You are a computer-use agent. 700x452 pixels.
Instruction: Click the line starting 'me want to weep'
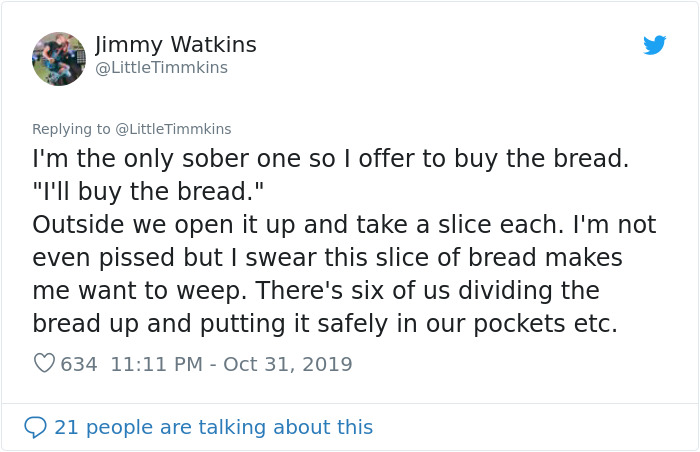click(316, 291)
